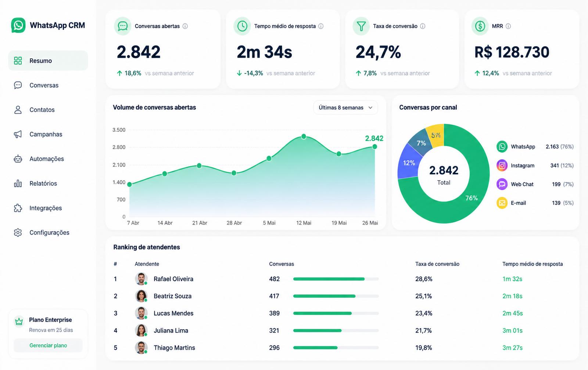Click Lucas Mendes' avatar photo
Screen dimensions: 588x370
click(x=141, y=313)
